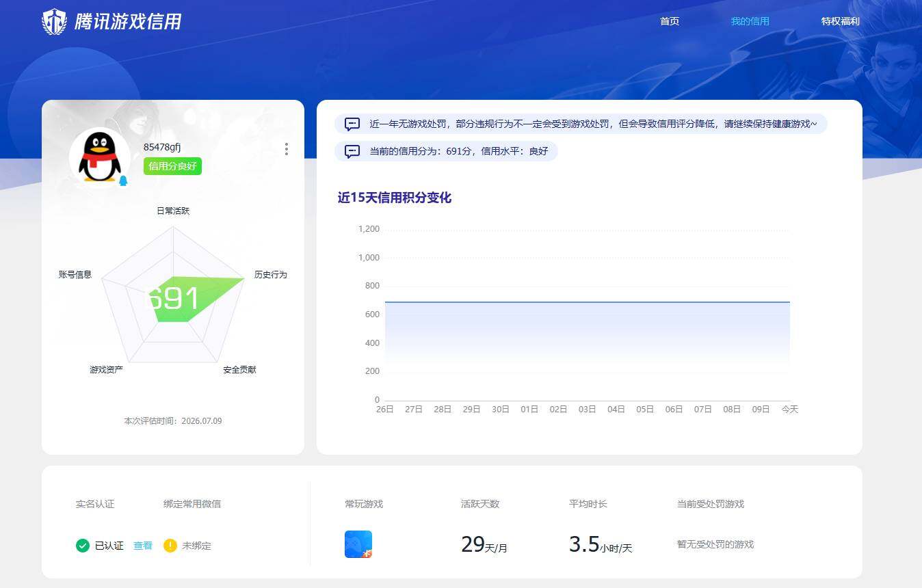Open the 我的信用 tab

[x=750, y=21]
